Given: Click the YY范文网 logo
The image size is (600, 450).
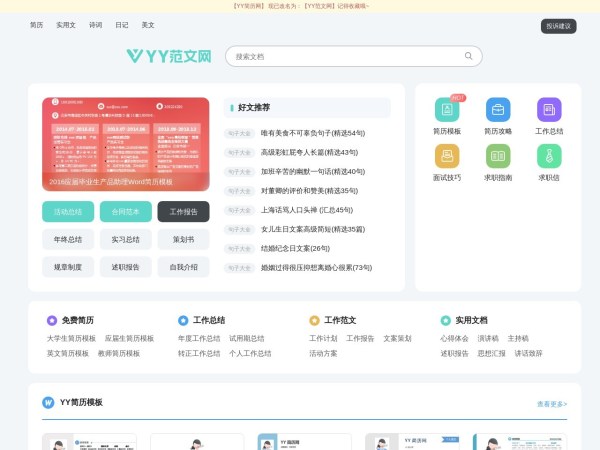Looking at the screenshot, I should point(169,56).
